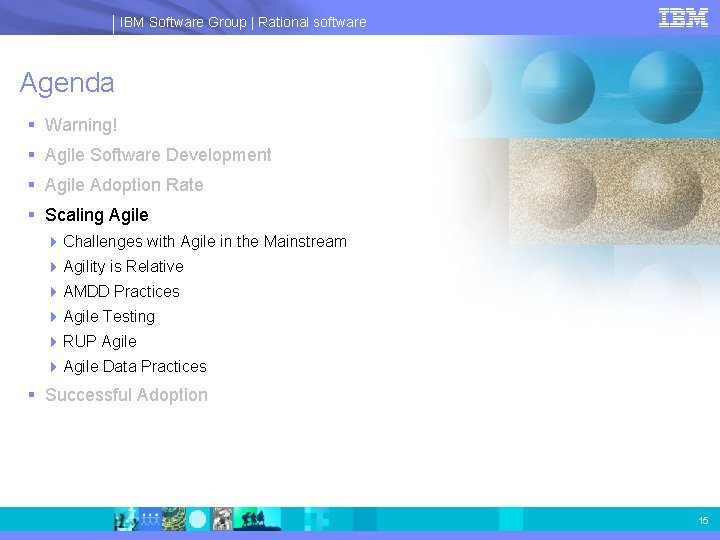Click the IBM logo in the header
The width and height of the screenshot is (720, 540).
(x=683, y=18)
